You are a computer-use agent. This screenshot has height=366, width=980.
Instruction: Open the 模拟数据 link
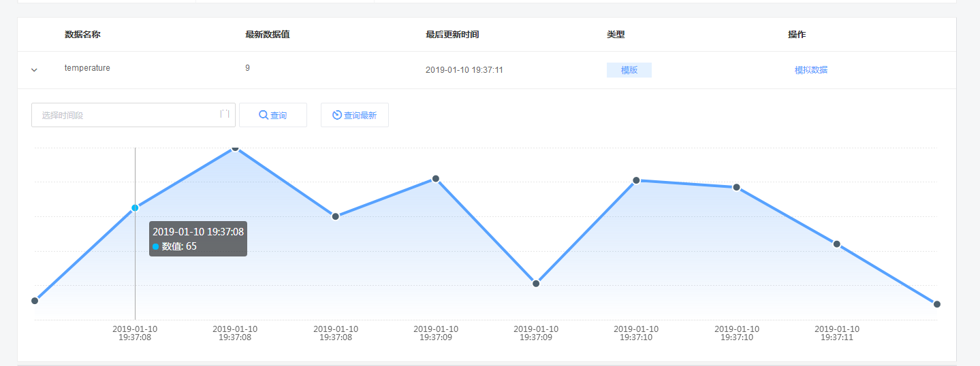pyautogui.click(x=811, y=70)
